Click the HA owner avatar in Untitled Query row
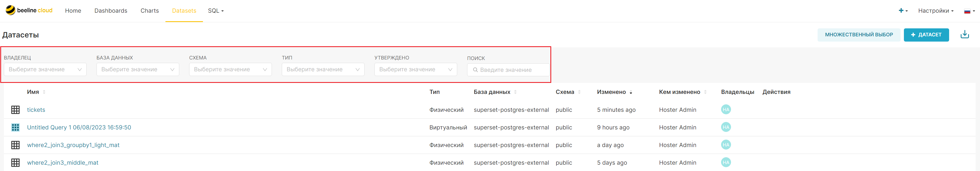Viewport: 980px width, 171px height. click(x=726, y=127)
